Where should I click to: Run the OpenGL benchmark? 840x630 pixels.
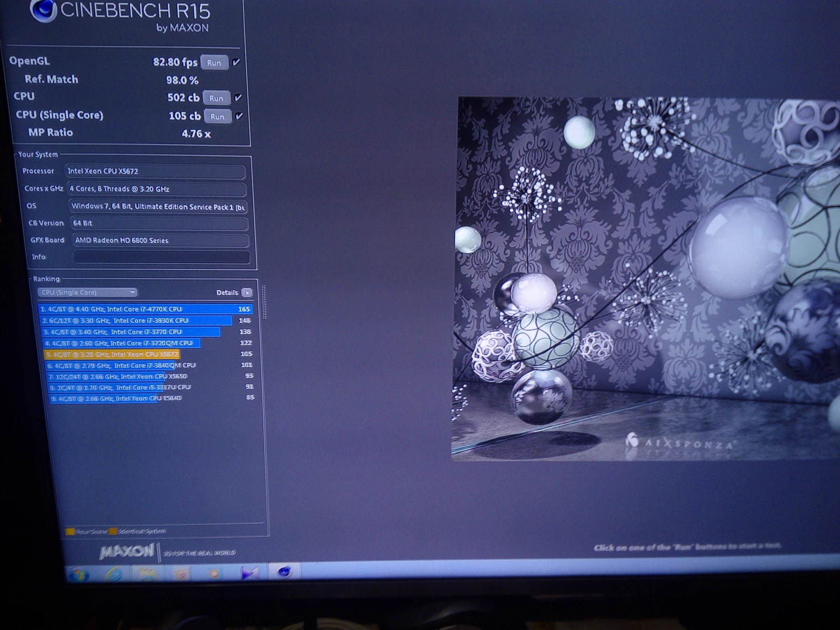214,63
